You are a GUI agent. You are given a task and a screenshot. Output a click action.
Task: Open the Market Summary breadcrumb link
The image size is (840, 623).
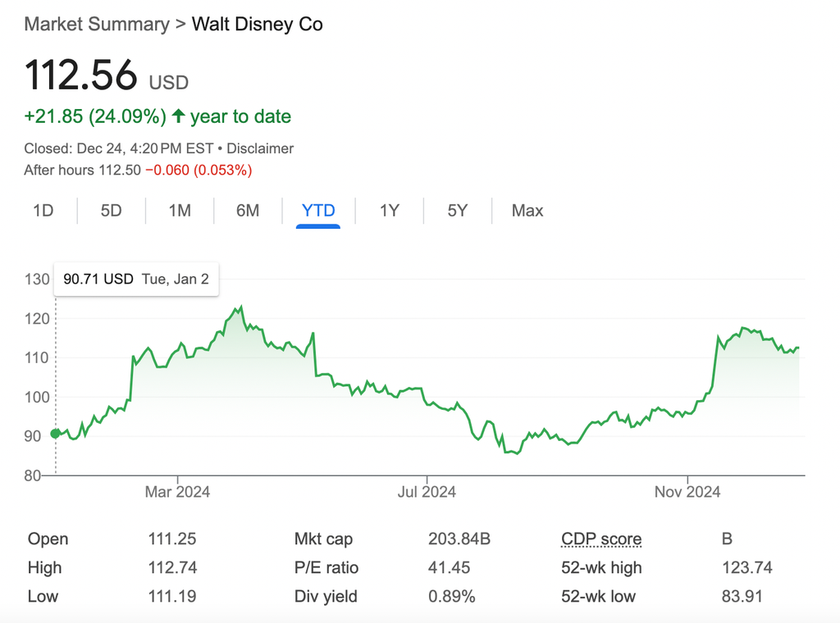tap(97, 25)
